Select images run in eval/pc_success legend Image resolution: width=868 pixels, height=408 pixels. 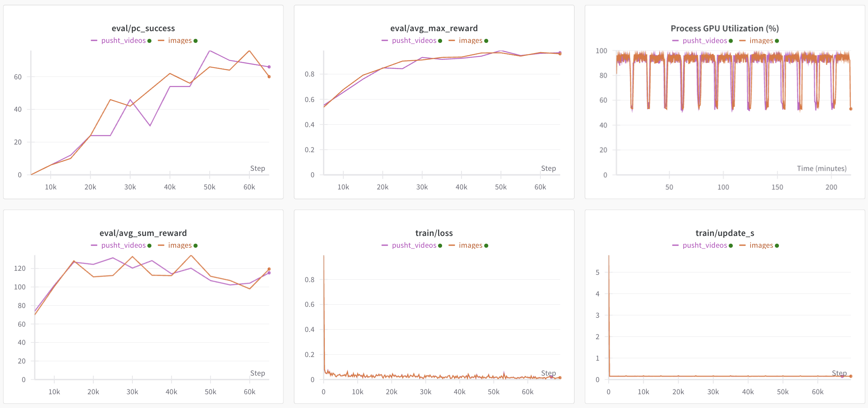180,40
